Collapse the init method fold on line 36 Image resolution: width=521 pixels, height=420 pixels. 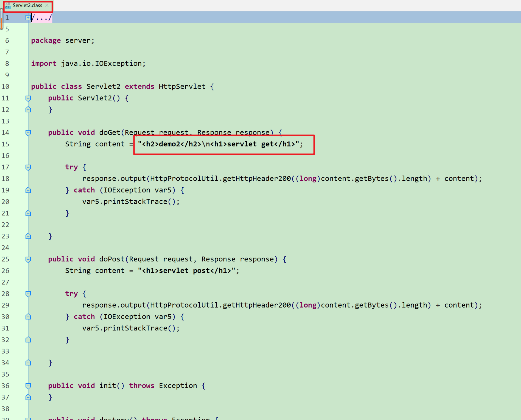tap(28, 386)
